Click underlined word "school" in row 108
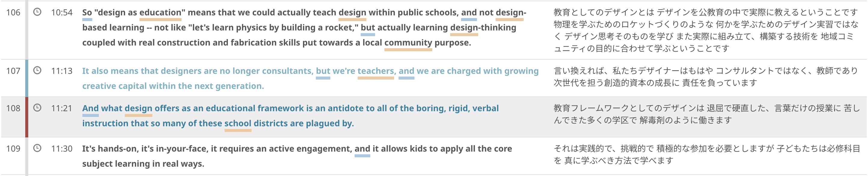Viewport: 868px width, 176px height. [237, 123]
